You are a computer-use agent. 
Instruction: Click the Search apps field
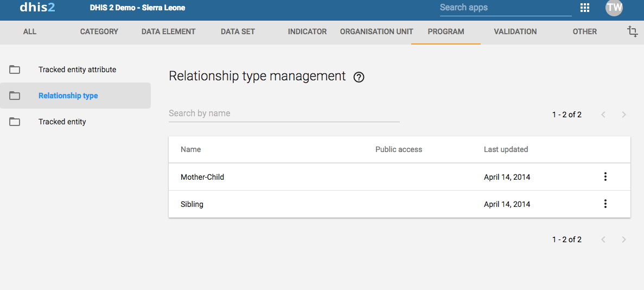coord(505,8)
